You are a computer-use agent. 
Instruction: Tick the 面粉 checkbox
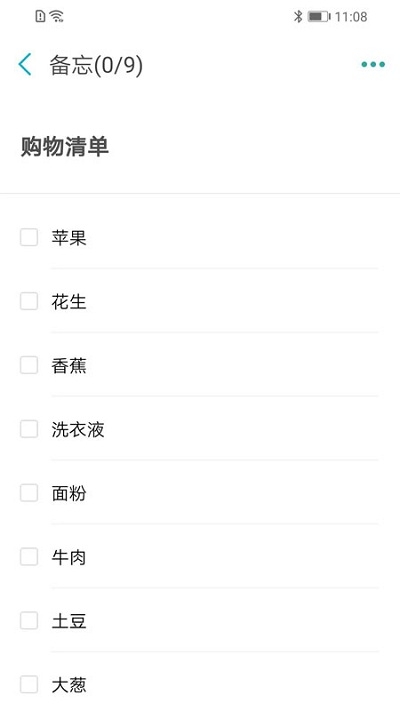(29, 493)
